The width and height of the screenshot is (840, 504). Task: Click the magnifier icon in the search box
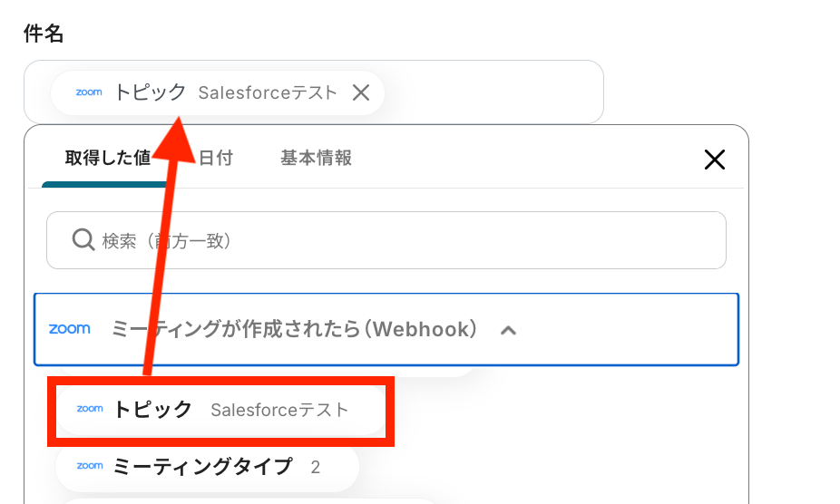(83, 240)
